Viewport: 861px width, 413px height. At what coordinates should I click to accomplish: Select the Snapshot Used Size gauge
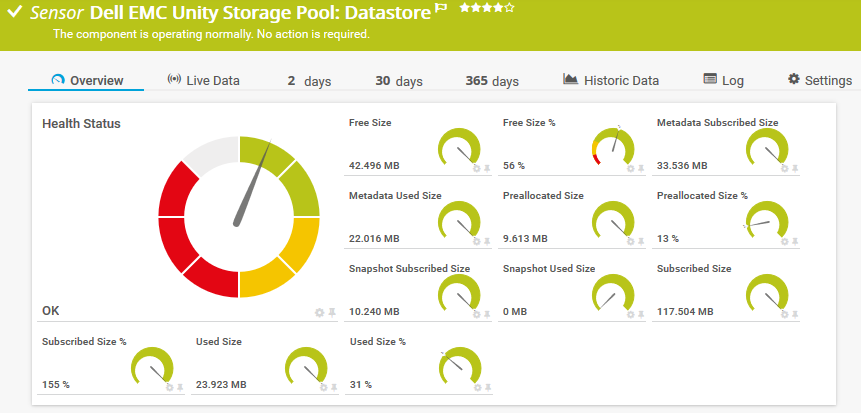tap(610, 293)
